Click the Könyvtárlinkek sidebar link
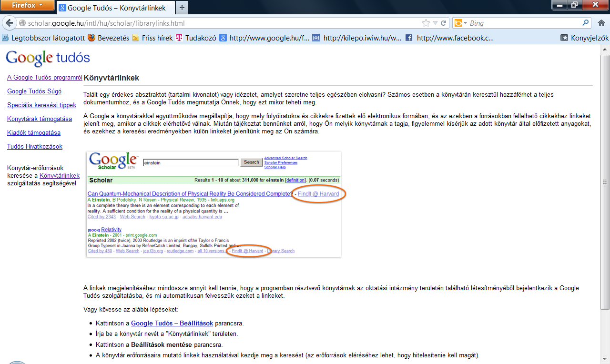Image resolution: width=610 pixels, height=364 pixels. [60, 176]
